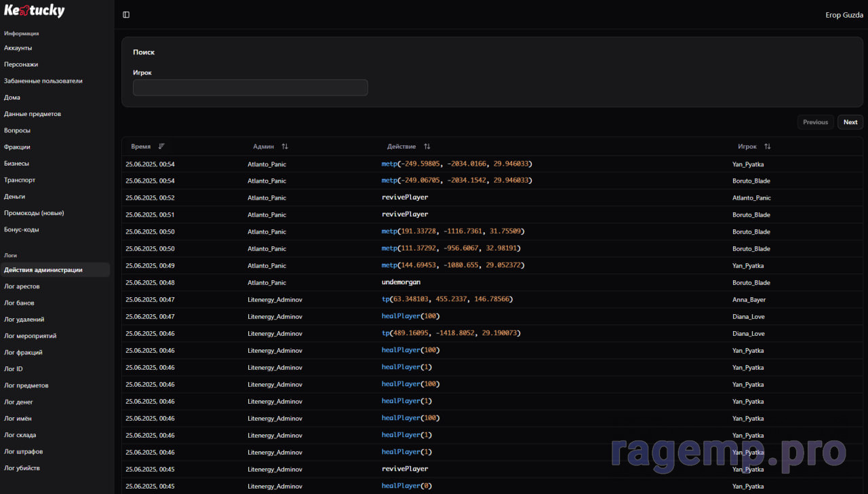
Task: Click Boruto_Blade in undemorgan row
Action: pyautogui.click(x=751, y=283)
